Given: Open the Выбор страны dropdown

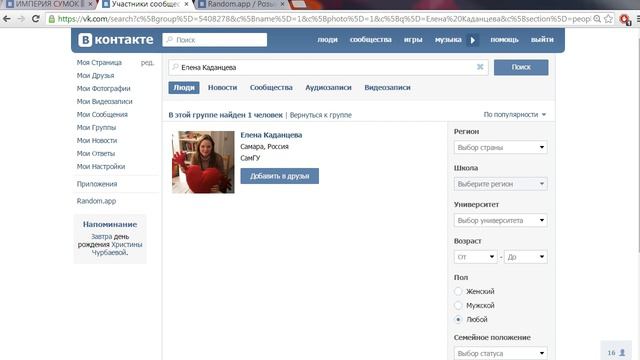Looking at the screenshot, I should pos(500,147).
